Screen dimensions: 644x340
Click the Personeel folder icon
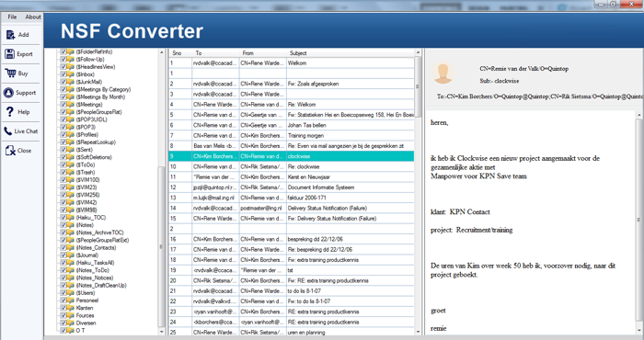71,300
